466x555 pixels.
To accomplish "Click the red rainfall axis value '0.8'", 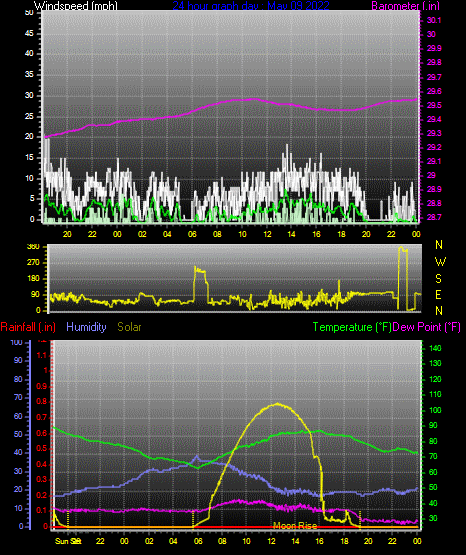I will pyautogui.click(x=42, y=401).
